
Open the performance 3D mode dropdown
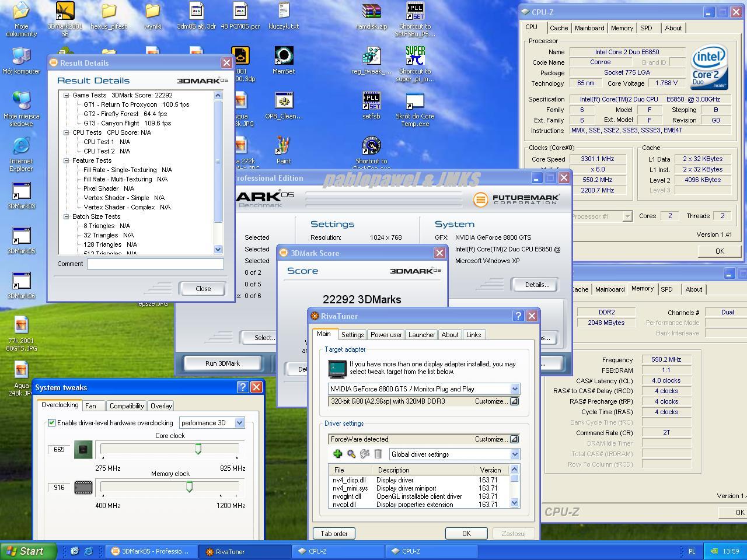point(239,423)
